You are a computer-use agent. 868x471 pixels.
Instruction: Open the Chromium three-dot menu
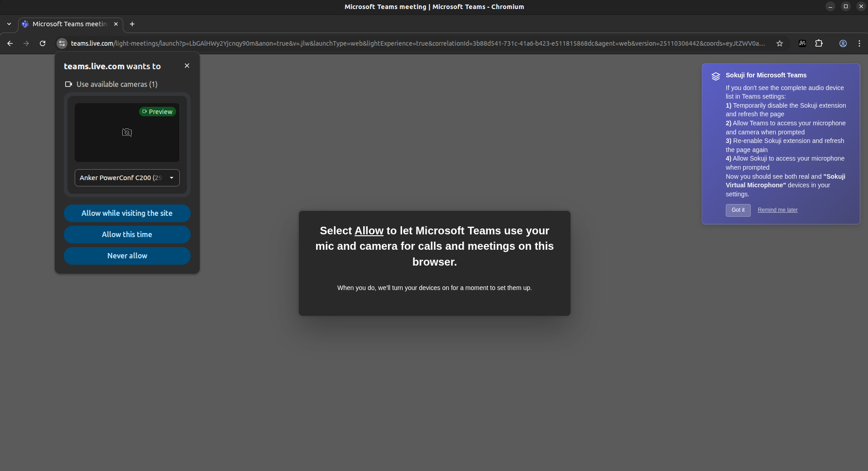point(859,43)
